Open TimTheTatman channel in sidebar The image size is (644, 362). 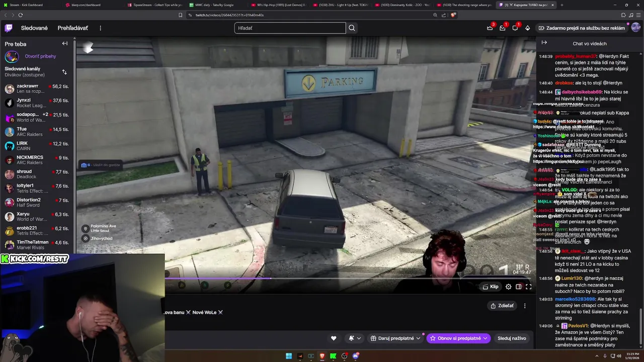(38, 245)
